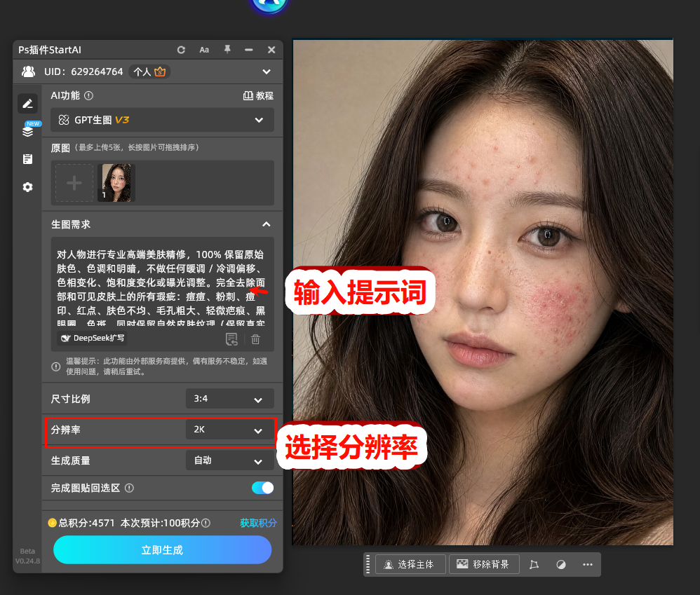Open the 分辨率 2K dropdown
Image resolution: width=700 pixels, height=595 pixels.
229,430
